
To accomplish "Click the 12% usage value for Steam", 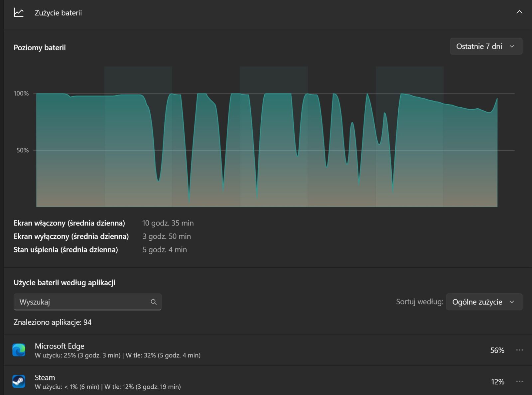I will pos(497,382).
